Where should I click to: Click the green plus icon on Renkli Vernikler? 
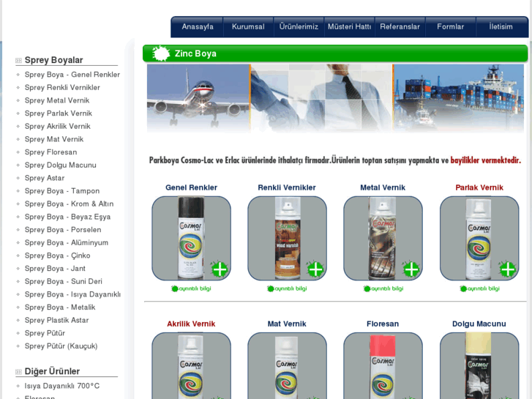click(315, 269)
